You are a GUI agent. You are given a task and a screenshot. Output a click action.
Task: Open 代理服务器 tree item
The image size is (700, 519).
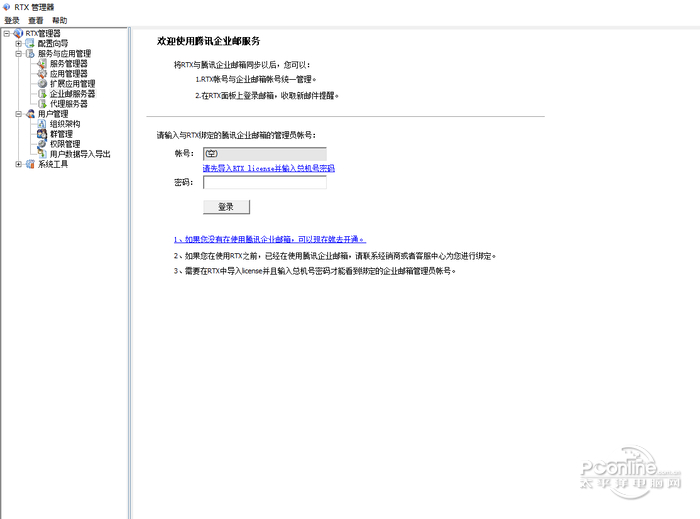click(x=68, y=104)
